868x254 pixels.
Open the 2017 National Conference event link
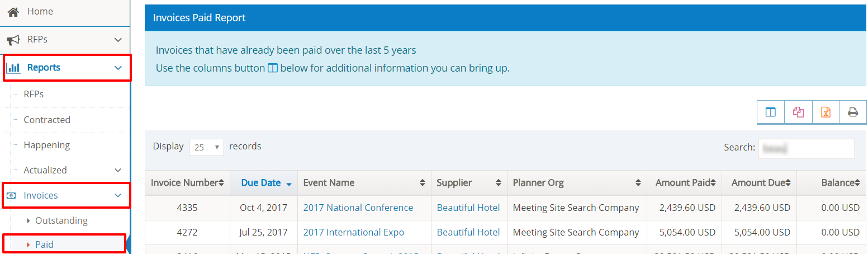(358, 208)
